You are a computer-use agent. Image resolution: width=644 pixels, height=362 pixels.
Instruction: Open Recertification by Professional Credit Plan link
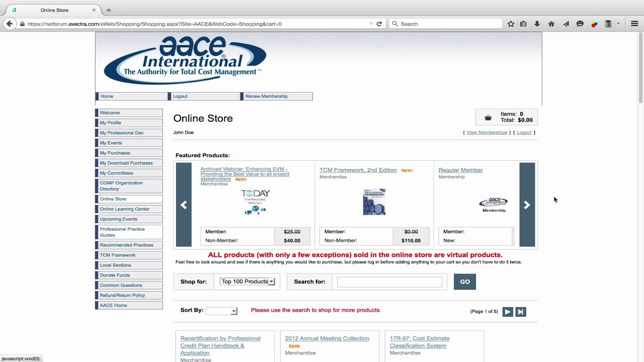[220, 346]
